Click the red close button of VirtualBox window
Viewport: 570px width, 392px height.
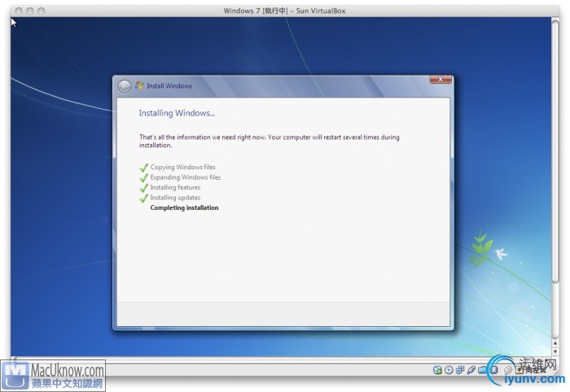click(19, 11)
